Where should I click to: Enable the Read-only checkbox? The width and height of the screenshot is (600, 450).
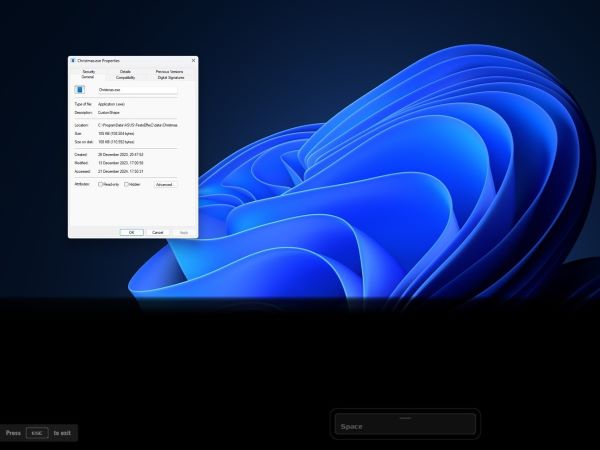[x=101, y=184]
